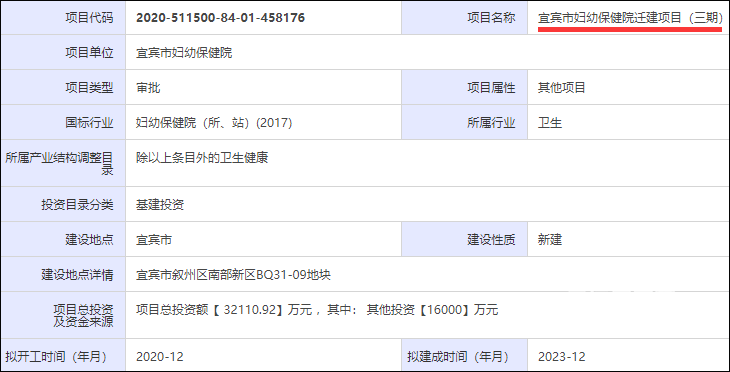Click the 项目名称 label cell

(x=464, y=18)
